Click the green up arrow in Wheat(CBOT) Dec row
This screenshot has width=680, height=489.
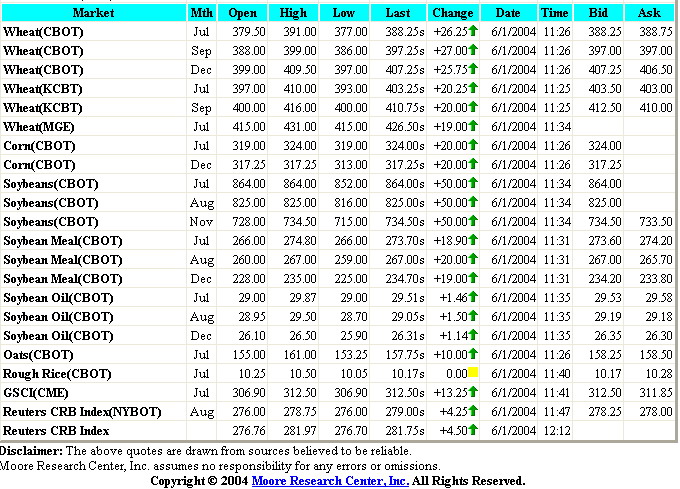pos(473,68)
